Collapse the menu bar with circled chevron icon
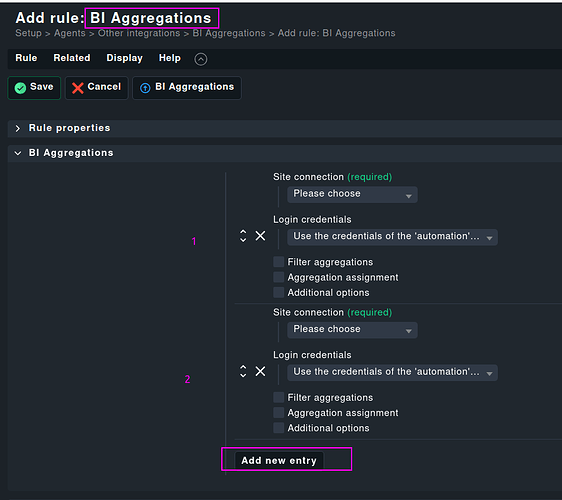 tap(201, 59)
